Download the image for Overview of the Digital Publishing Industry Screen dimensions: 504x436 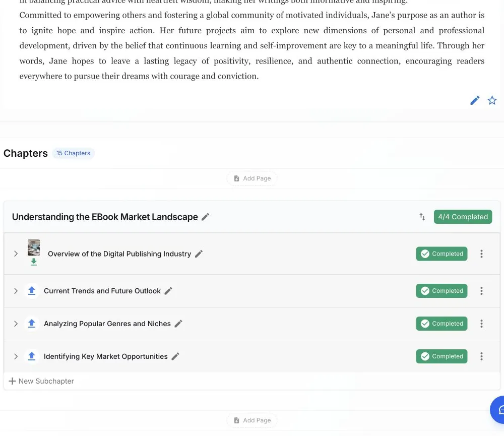tap(34, 262)
